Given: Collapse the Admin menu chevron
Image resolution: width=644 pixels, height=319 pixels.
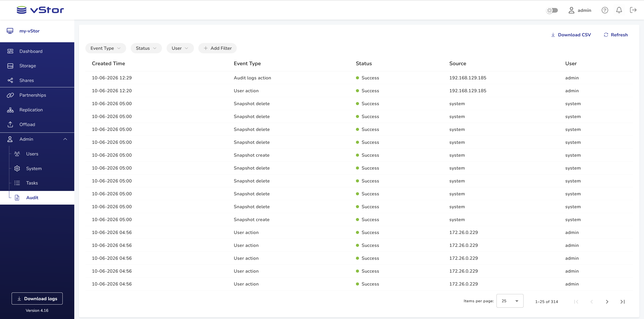Looking at the screenshot, I should 65,139.
